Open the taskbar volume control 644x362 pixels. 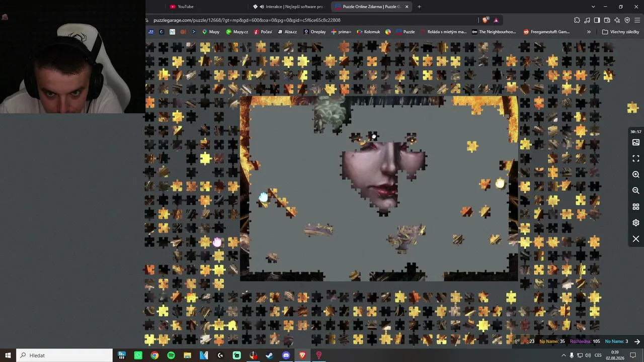pyautogui.click(x=587, y=355)
